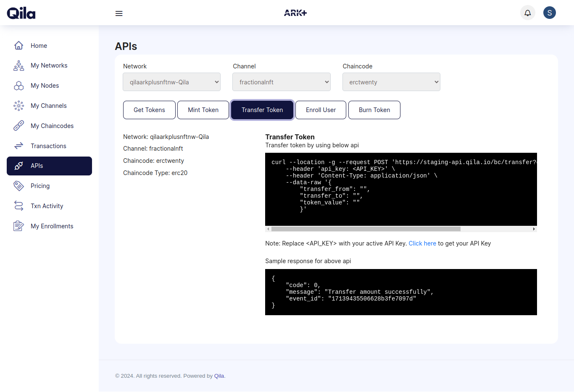Switch to Burn Token tab

coord(374,110)
